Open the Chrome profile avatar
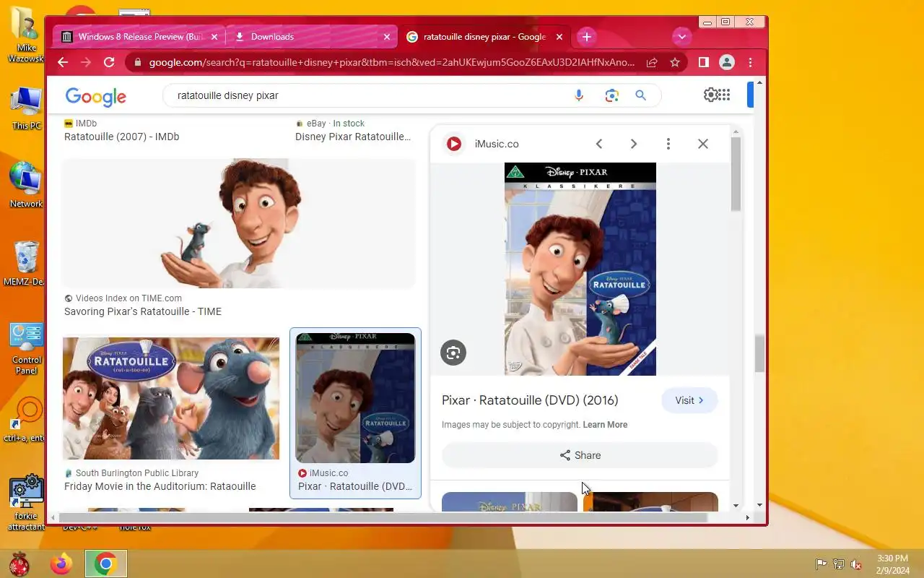The height and width of the screenshot is (578, 924). click(727, 63)
